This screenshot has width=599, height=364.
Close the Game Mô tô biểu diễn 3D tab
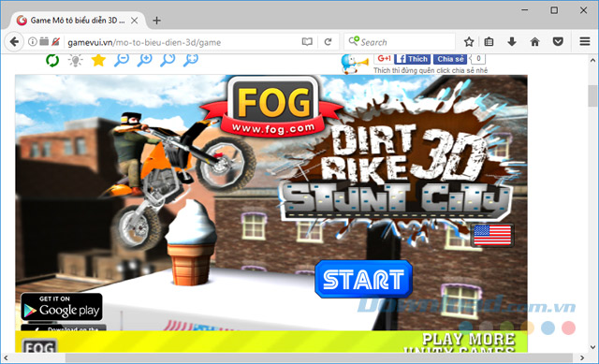coord(135,21)
